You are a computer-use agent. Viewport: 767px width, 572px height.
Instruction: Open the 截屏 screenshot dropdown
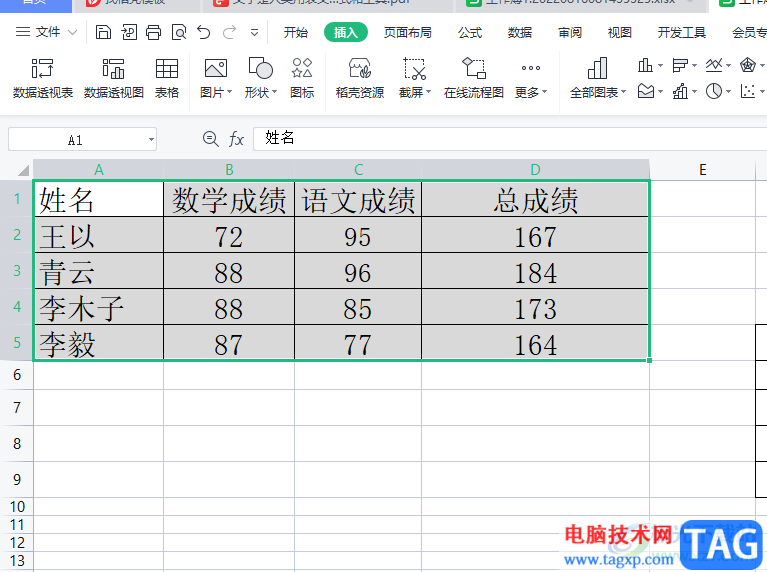pyautogui.click(x=414, y=78)
